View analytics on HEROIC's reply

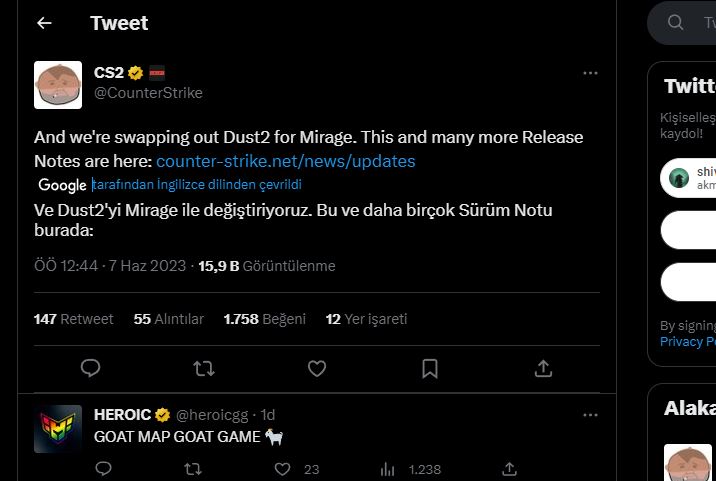point(388,468)
